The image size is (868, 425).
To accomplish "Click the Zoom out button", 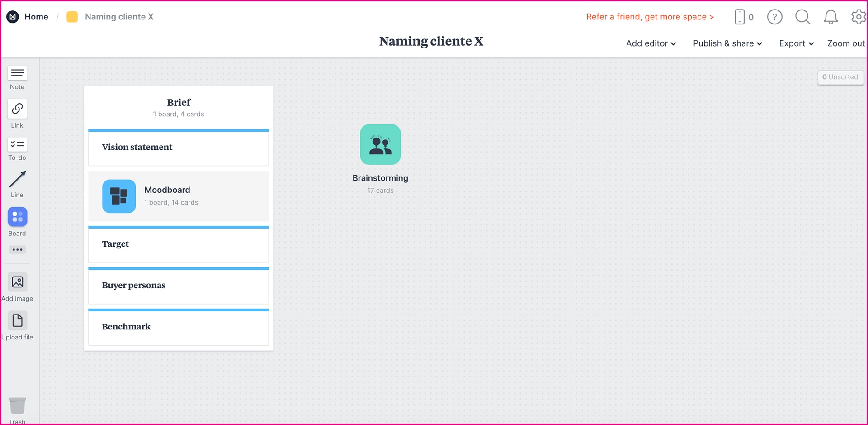I will (845, 43).
